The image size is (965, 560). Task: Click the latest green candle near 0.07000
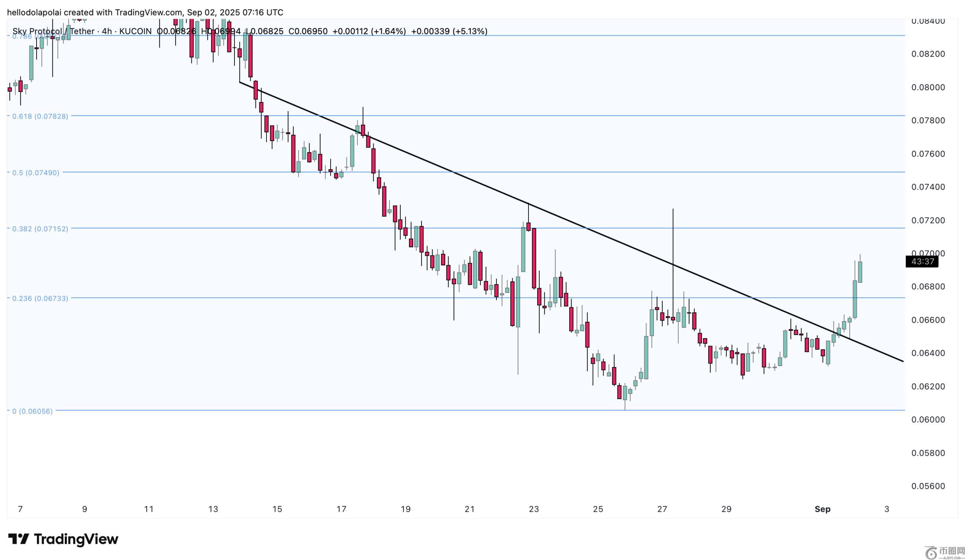click(860, 272)
